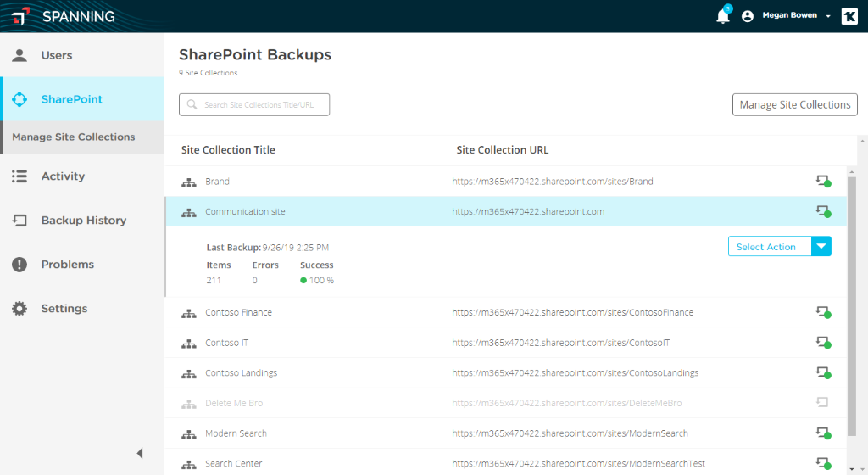Click the Spanning logo icon
This screenshot has width=868, height=475.
(21, 16)
